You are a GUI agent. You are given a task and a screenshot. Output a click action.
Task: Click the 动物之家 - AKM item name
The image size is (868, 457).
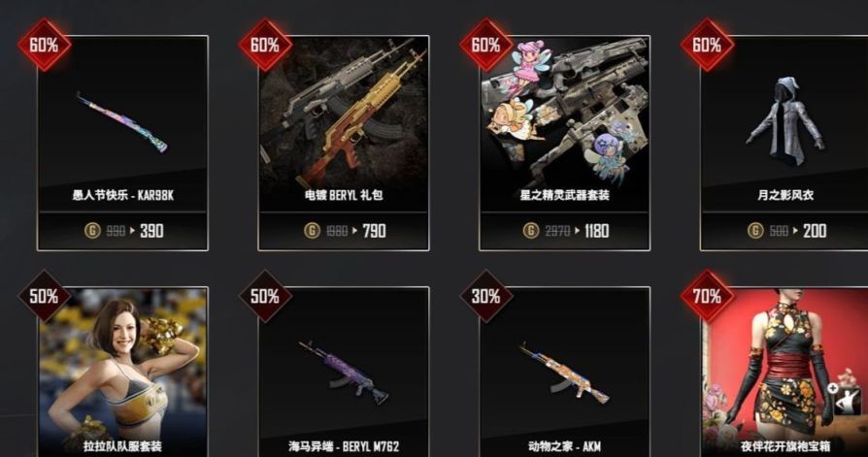click(564, 446)
